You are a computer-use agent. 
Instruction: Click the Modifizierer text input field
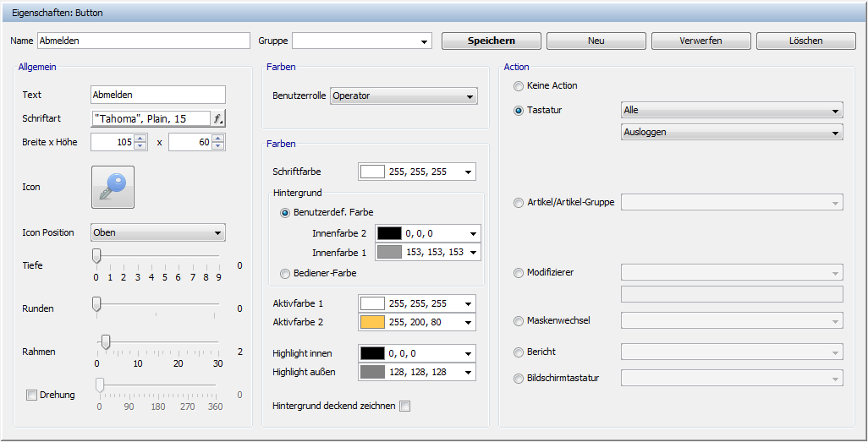pos(732,294)
